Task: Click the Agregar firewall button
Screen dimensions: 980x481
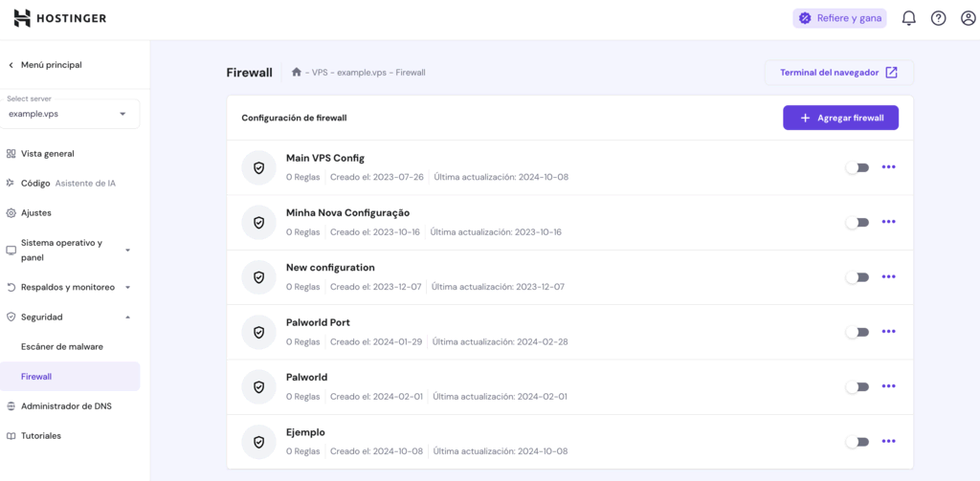Action: tap(840, 118)
